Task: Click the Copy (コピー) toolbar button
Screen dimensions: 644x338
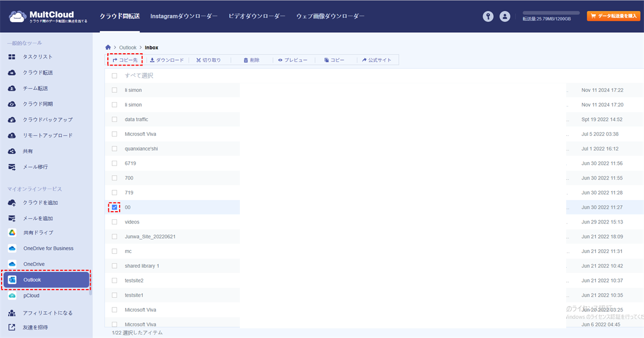Action: pyautogui.click(x=334, y=60)
